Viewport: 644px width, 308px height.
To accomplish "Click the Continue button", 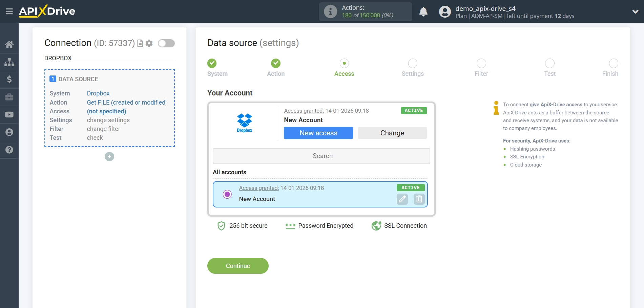I will [x=237, y=266].
